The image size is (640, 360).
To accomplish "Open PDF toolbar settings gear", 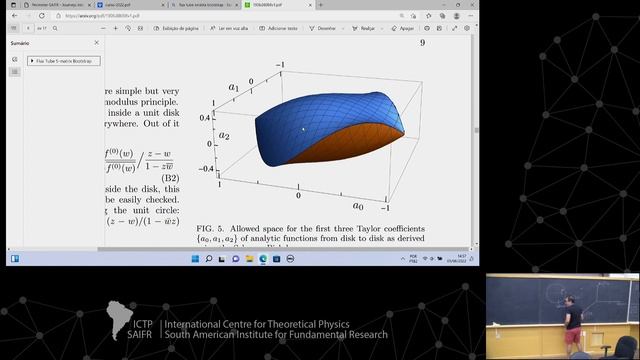I will click(x=467, y=28).
